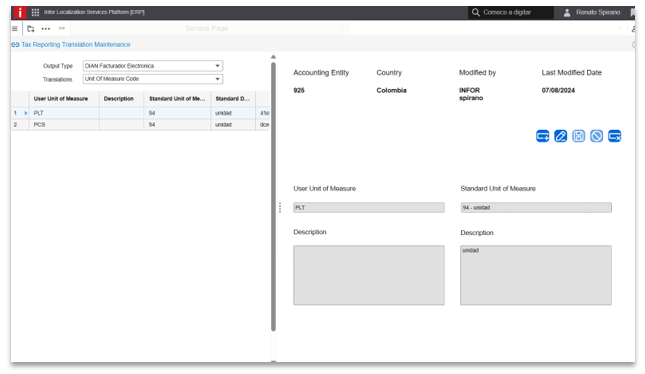Sort by User Unit of Measure column
645x374 pixels.
[x=61, y=99]
